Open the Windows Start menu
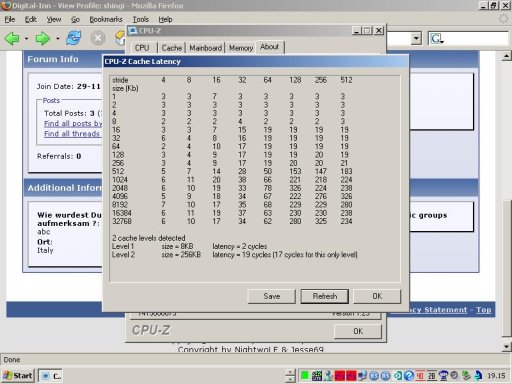The image size is (512, 384). pos(18,376)
